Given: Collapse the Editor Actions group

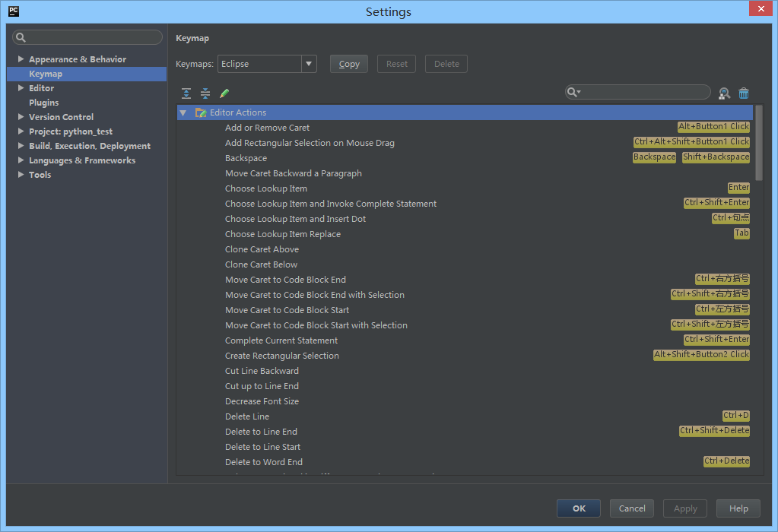Looking at the screenshot, I should (x=183, y=112).
